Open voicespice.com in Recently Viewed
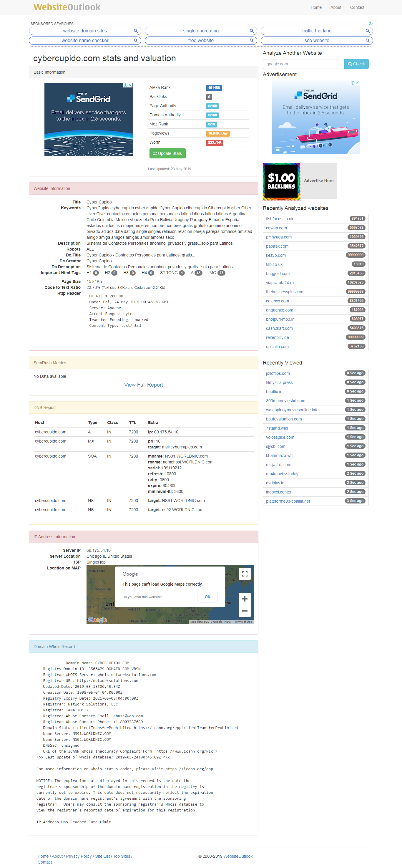 280,437
